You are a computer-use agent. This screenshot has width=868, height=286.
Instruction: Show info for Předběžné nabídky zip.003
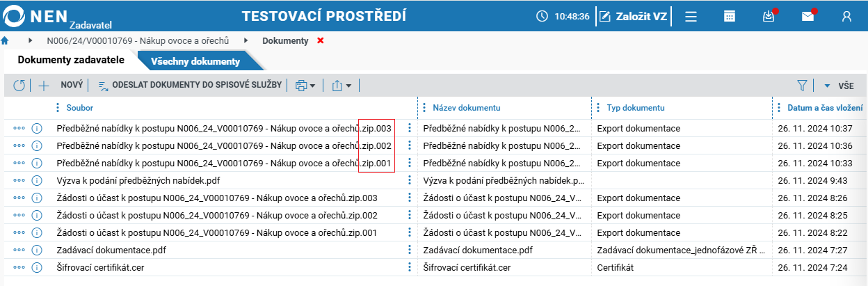tap(37, 128)
